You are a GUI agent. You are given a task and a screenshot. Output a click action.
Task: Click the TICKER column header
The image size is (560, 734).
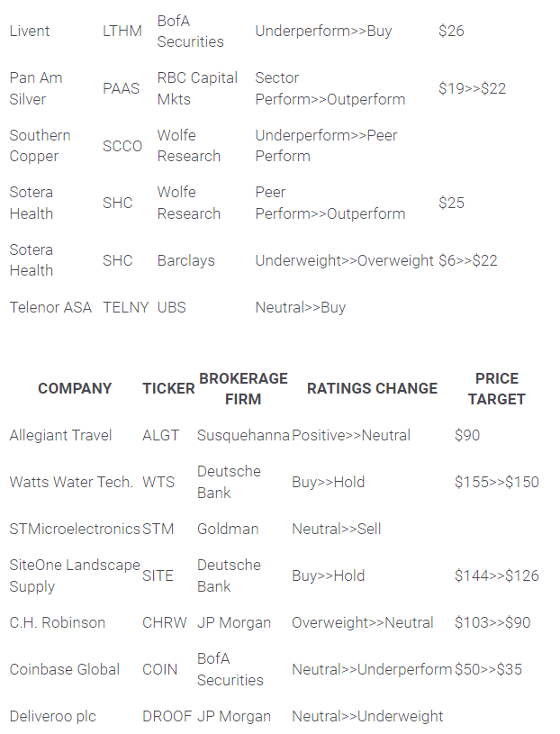point(168,389)
